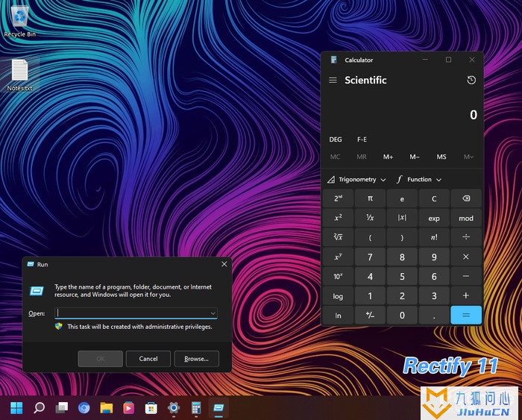Click the minus operator key
Screen dimensions: 522x420
pos(466,276)
